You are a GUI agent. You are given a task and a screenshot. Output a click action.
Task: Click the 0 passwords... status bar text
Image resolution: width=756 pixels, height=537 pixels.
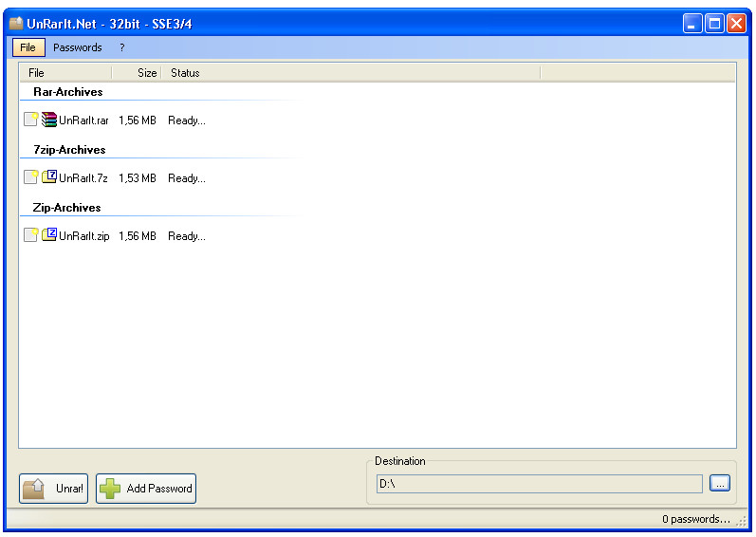point(695,519)
